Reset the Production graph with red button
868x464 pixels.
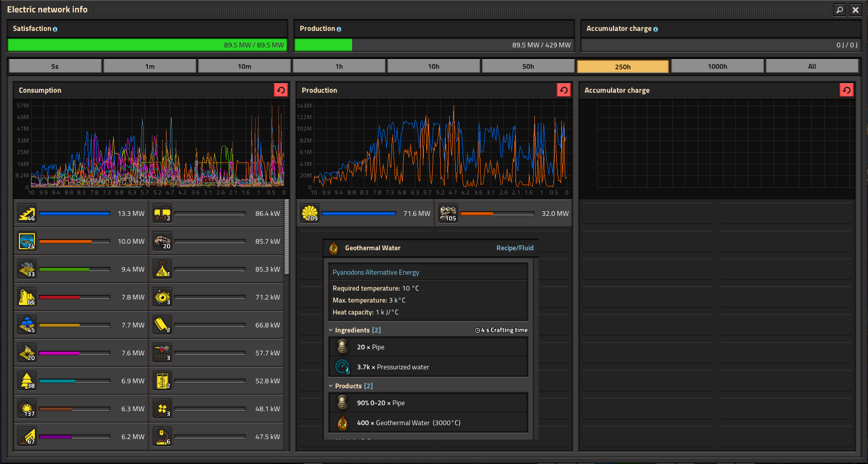(564, 90)
